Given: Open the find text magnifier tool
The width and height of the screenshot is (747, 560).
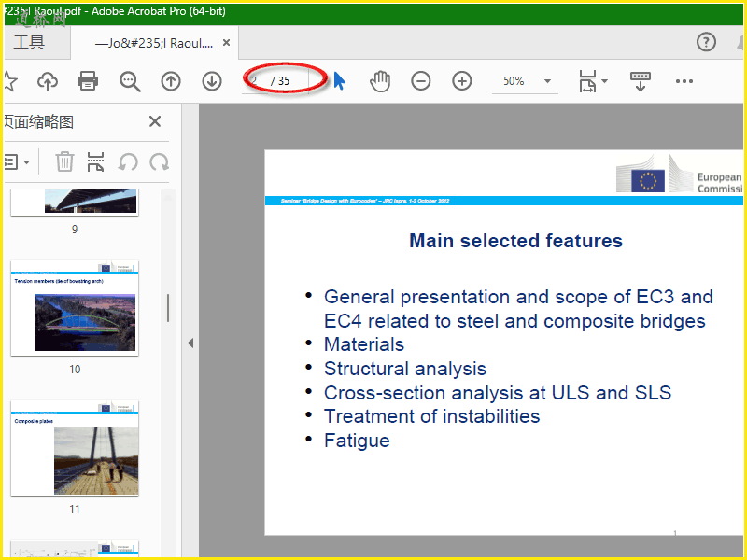Looking at the screenshot, I should [130, 81].
